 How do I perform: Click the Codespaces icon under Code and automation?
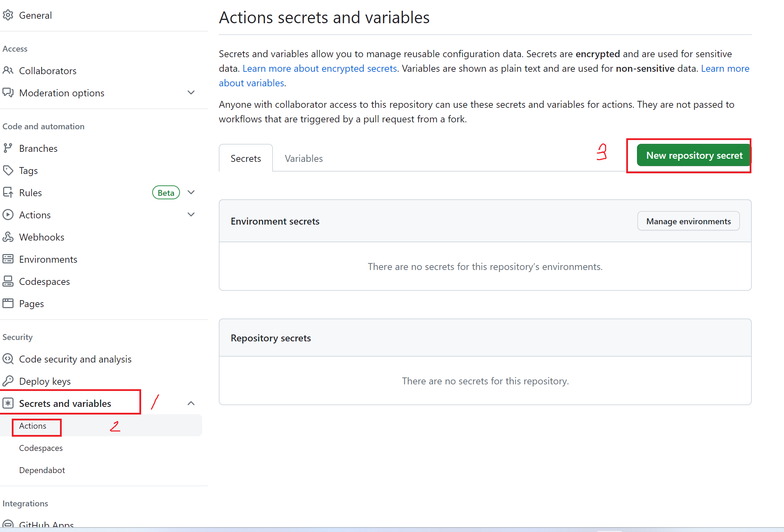tap(8, 281)
